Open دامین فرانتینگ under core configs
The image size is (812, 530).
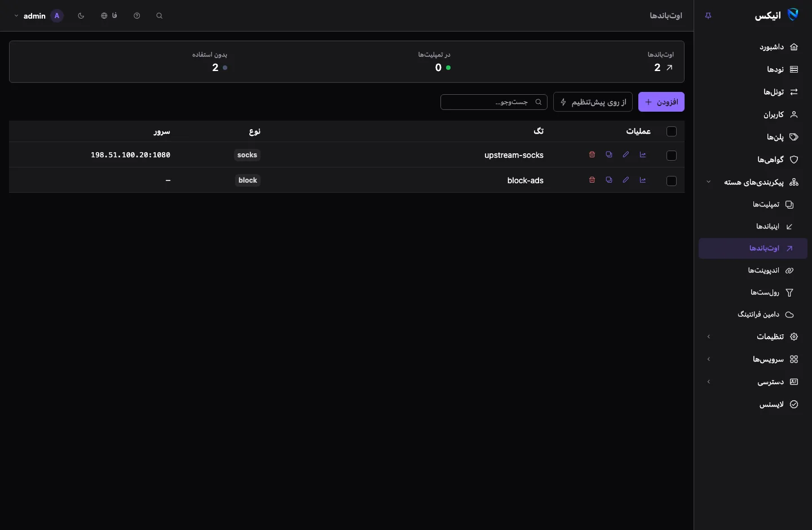[x=753, y=315]
